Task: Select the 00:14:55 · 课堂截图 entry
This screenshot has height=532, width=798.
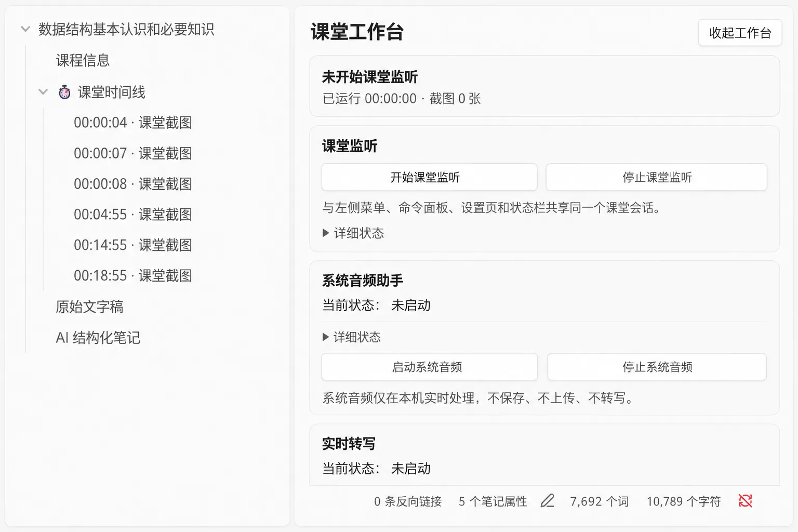Action: pyautogui.click(x=133, y=245)
